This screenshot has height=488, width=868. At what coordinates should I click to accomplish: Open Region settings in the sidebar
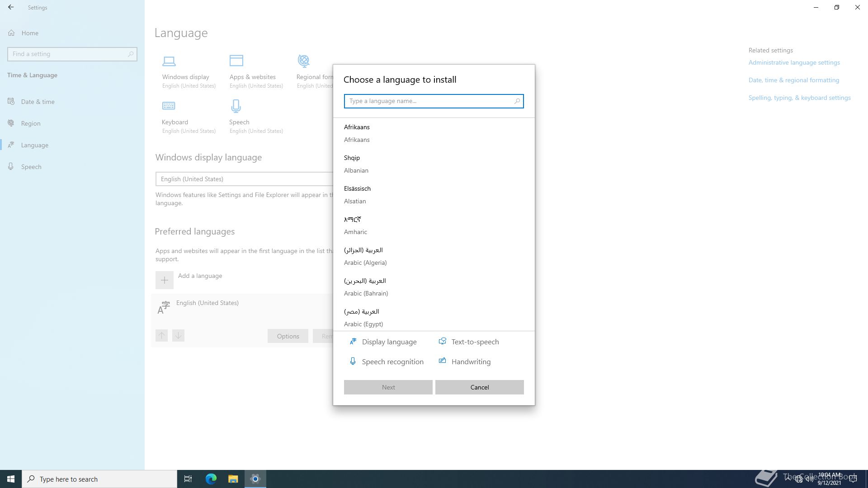(72, 123)
